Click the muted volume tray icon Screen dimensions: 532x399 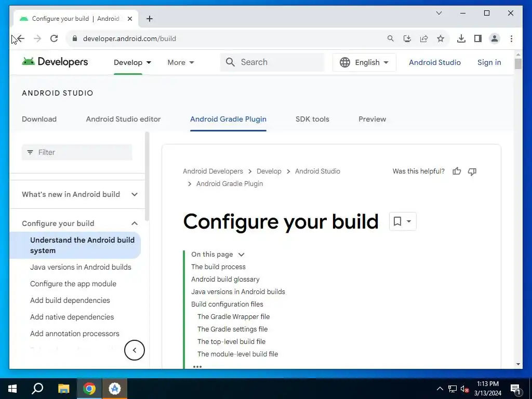(x=465, y=389)
